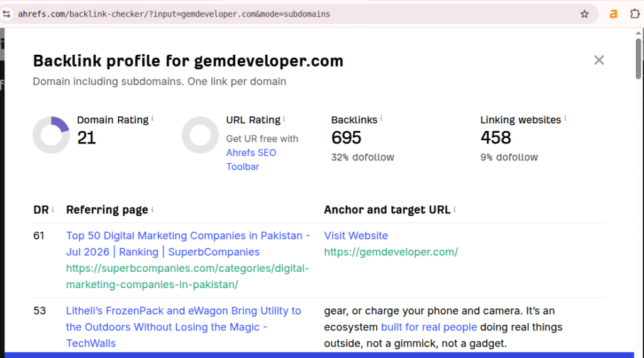This screenshot has width=644, height=358.
Task: Open the Ahrefs toolbar extension icon
Action: pos(613,14)
